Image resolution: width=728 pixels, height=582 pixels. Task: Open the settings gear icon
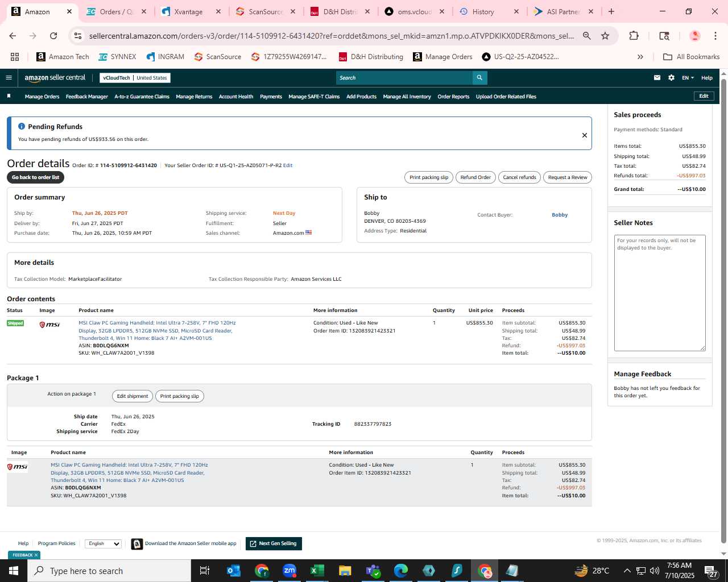671,78
